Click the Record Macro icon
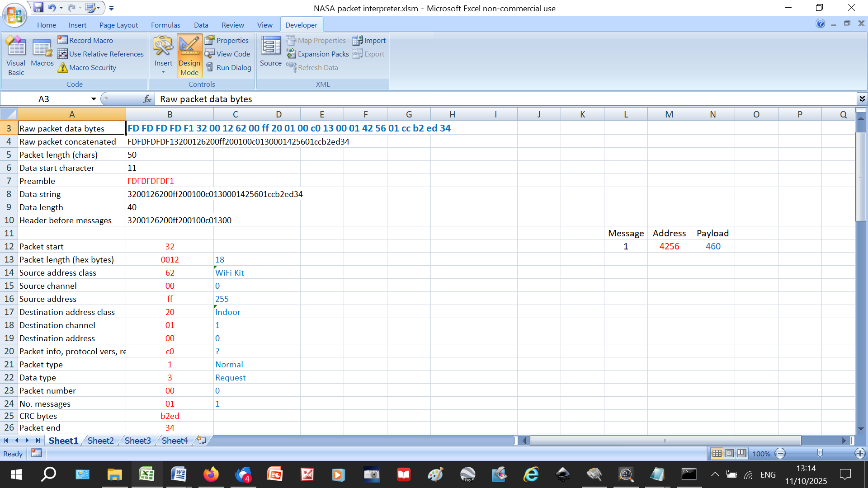Viewport: 868px width, 488px height. click(63, 40)
